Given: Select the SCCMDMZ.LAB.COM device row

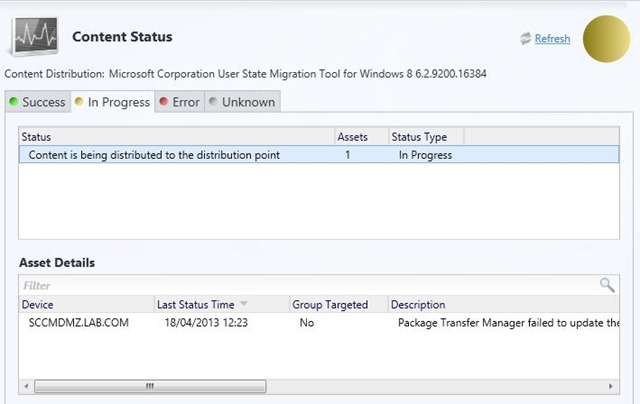Looking at the screenshot, I should 79,323.
